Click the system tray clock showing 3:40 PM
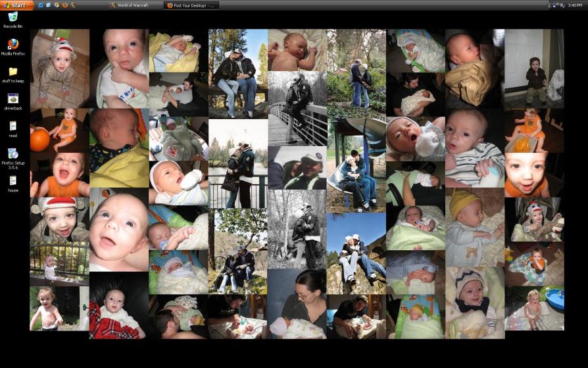 (574, 5)
